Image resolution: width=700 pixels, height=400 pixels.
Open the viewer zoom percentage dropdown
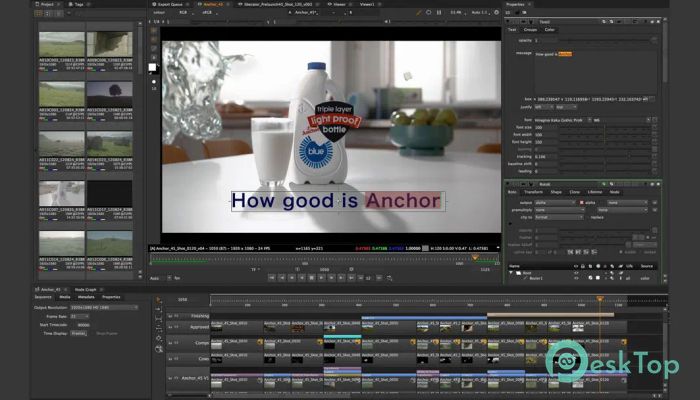(457, 12)
